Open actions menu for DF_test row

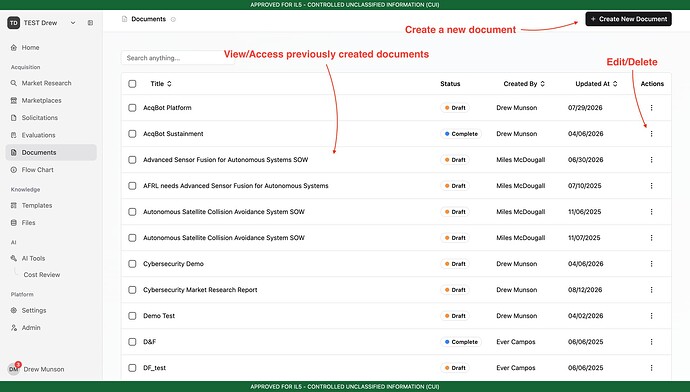[x=651, y=368]
